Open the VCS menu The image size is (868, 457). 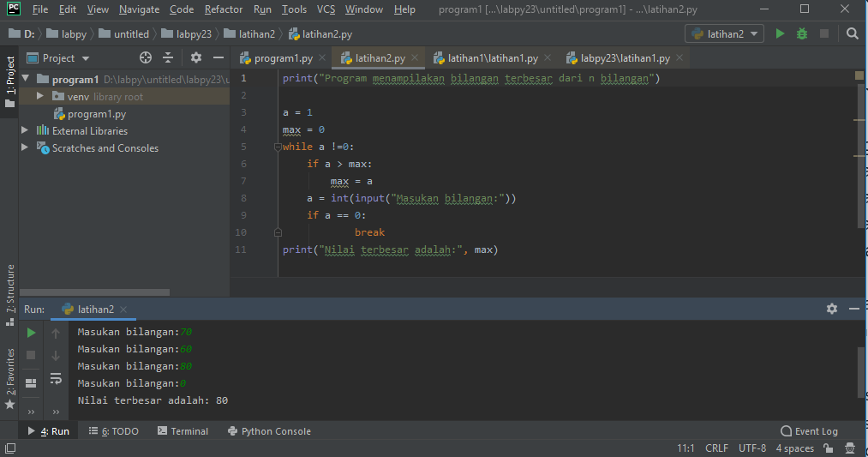326,9
